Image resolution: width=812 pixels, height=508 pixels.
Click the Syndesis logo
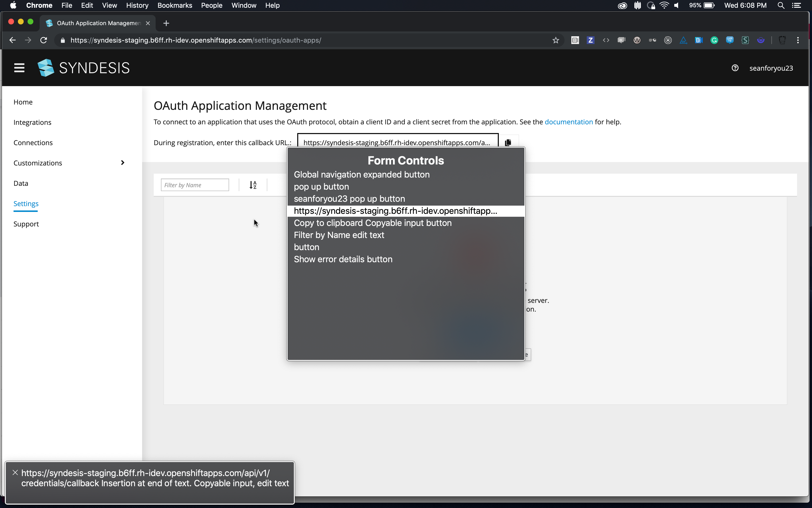pos(84,68)
